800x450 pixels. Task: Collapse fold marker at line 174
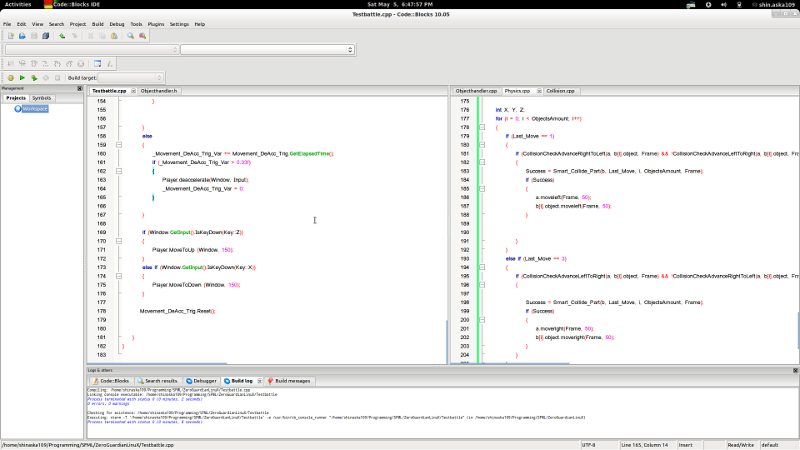(119, 276)
